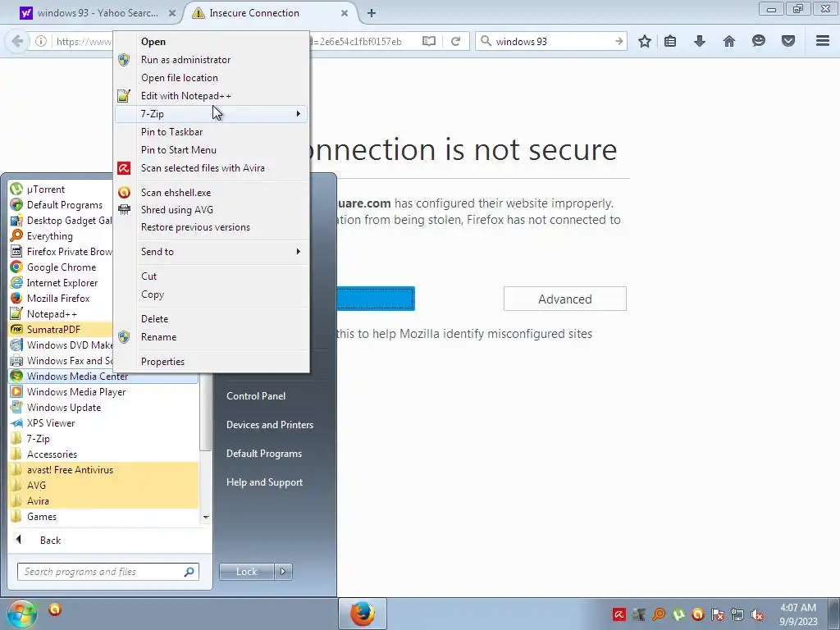Click the taskbar clock showing 4:07 AM
Screen dimensions: 840x630
pos(798,614)
